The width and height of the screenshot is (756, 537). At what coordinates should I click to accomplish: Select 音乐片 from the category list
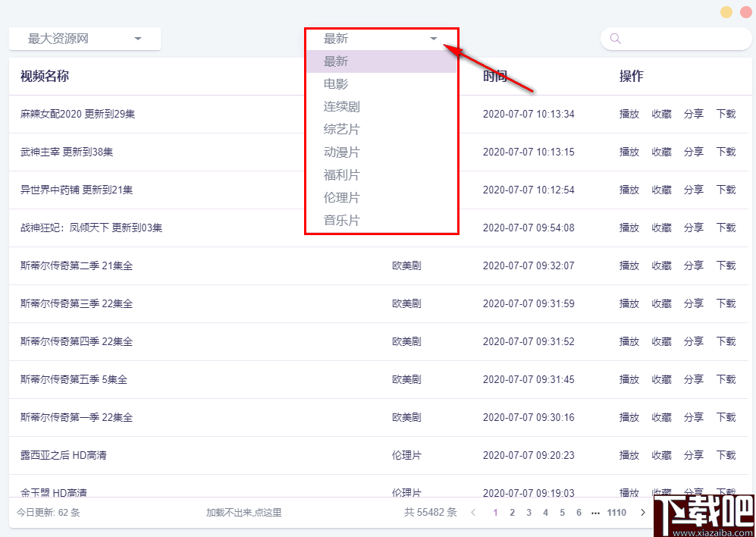tap(341, 220)
